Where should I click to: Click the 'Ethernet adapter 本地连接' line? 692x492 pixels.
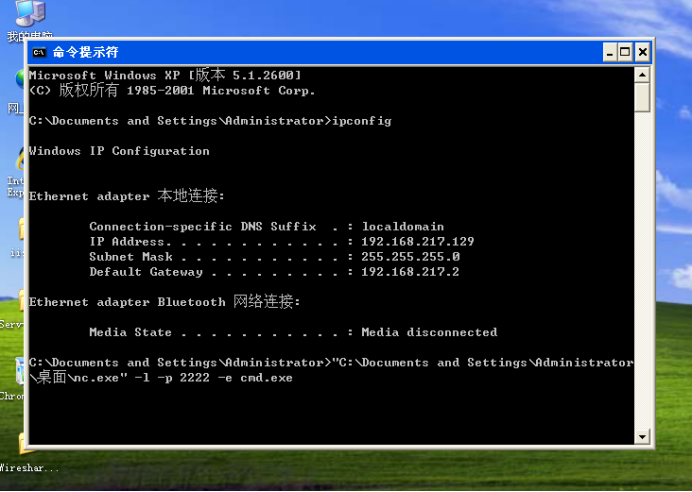point(127,196)
